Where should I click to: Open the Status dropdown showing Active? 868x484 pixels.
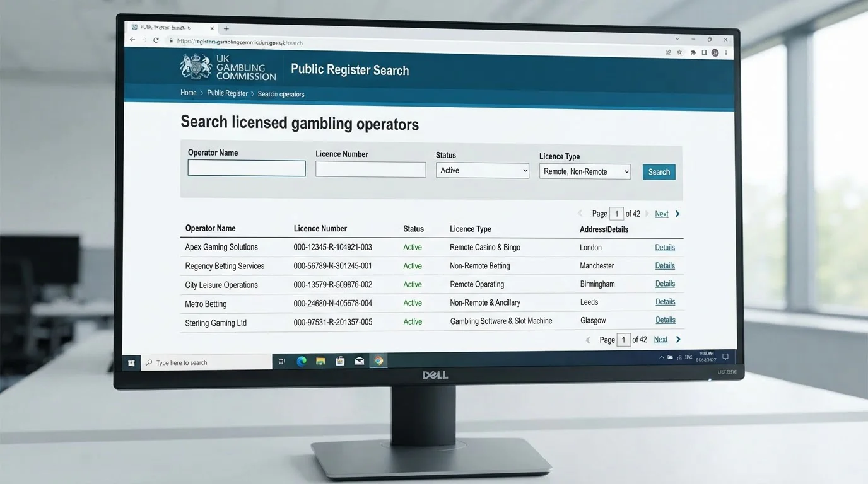point(483,170)
